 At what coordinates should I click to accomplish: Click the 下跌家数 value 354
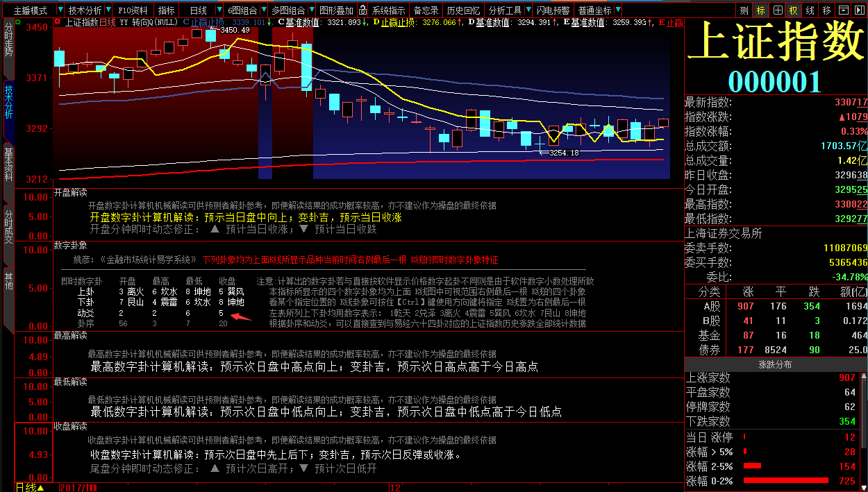point(847,421)
